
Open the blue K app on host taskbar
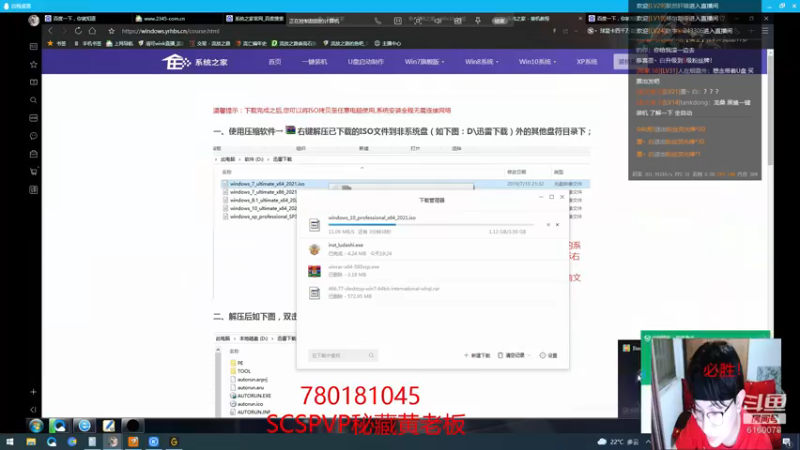[154, 442]
